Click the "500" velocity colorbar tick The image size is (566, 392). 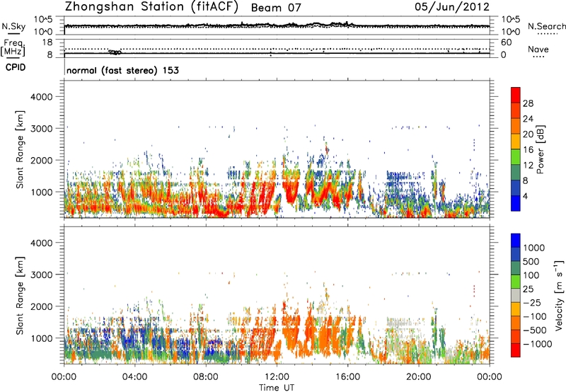click(x=531, y=262)
